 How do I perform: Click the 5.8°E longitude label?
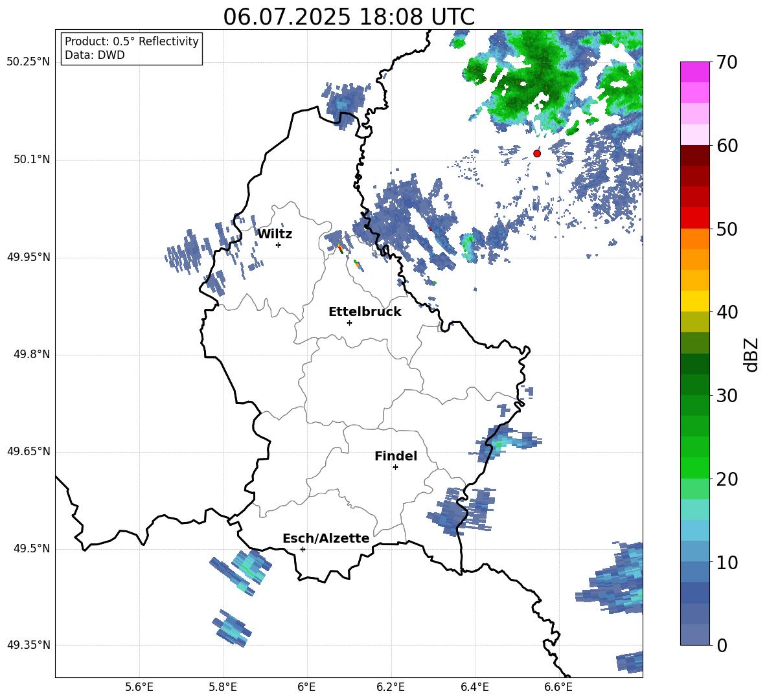[x=223, y=687]
